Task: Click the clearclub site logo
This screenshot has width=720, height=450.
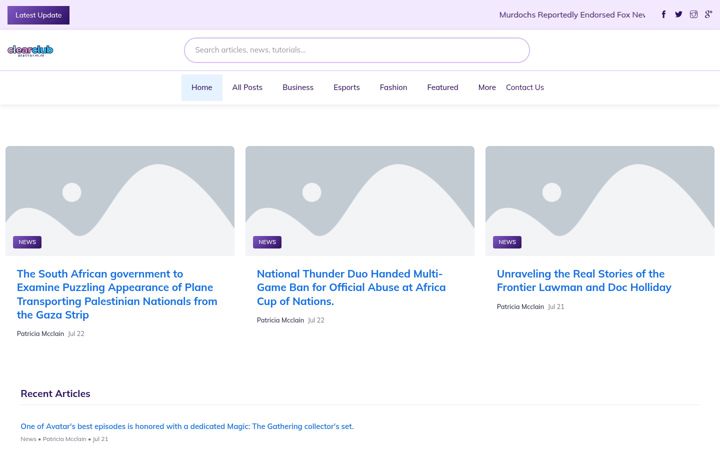Action: [30, 51]
